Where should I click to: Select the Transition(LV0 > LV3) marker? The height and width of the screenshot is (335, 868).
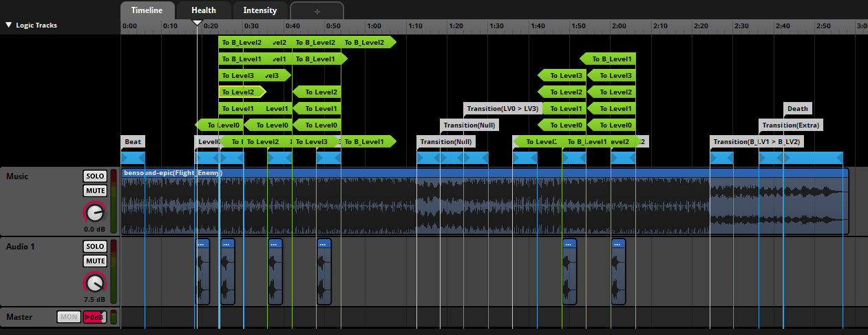tap(503, 108)
